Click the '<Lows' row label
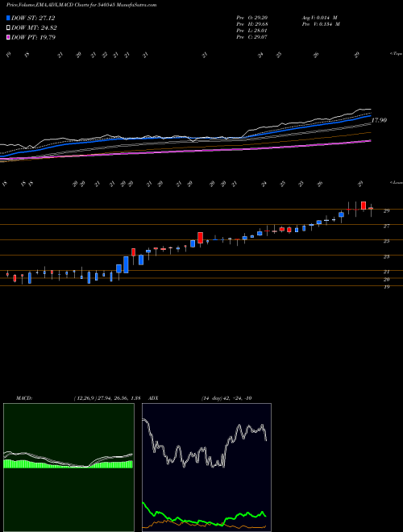403x532 pixels. click(x=396, y=182)
